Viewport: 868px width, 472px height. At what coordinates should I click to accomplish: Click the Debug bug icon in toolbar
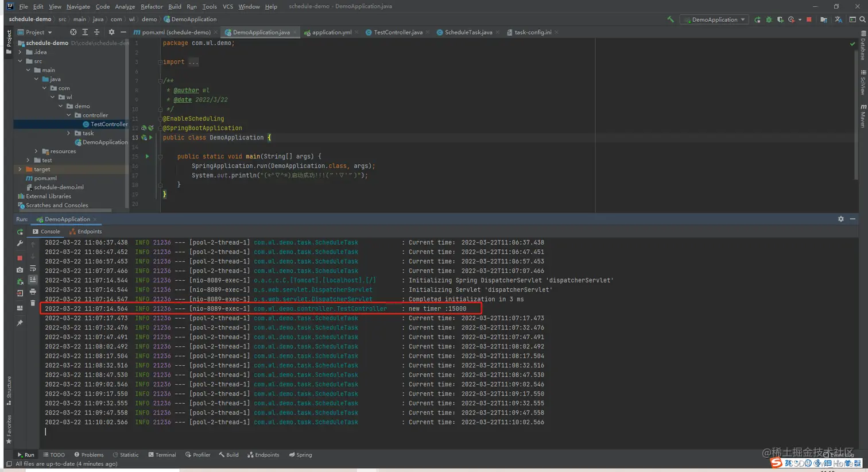click(769, 20)
